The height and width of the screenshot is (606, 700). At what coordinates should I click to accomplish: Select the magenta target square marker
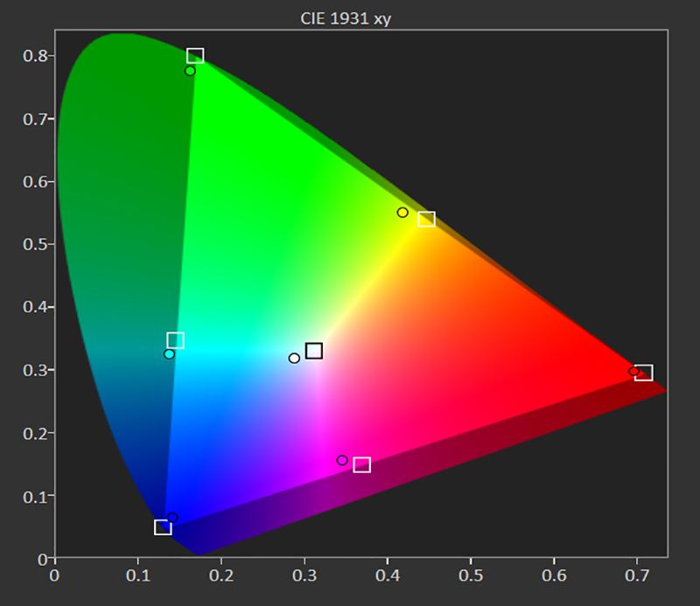coord(362,464)
